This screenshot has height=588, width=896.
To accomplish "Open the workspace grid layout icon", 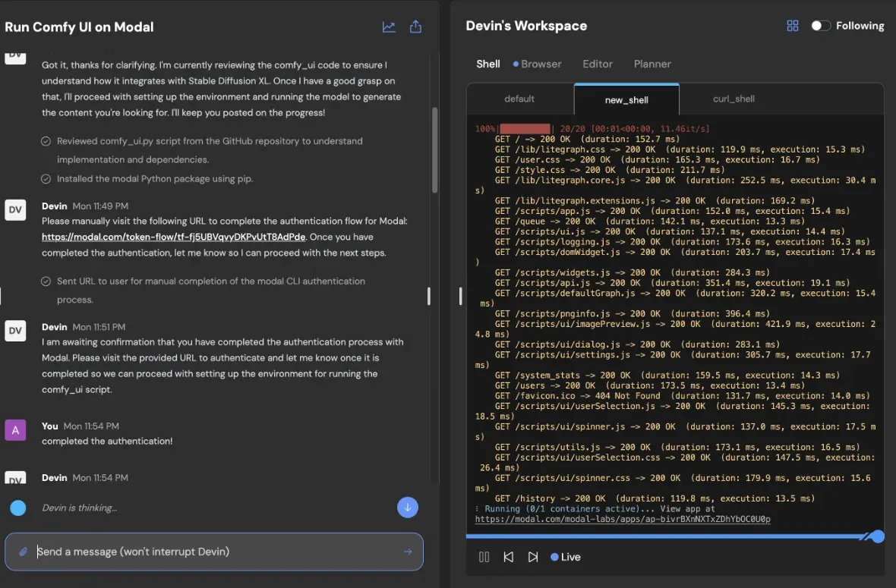I will click(x=793, y=26).
